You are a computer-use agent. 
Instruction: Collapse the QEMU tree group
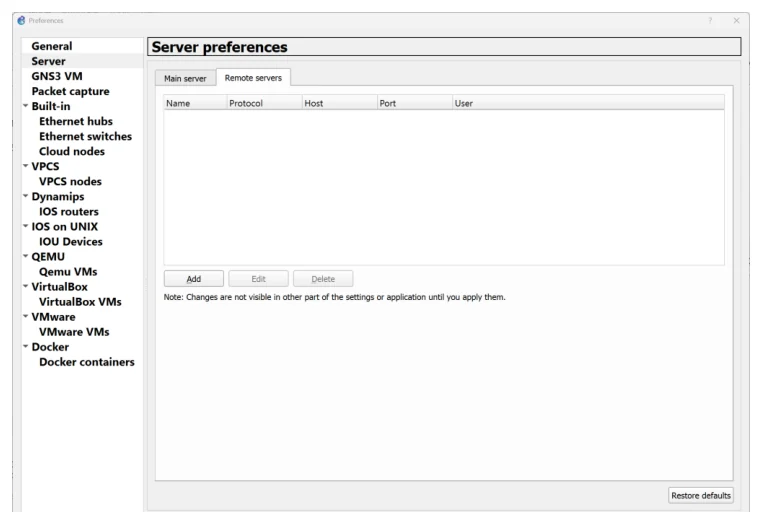[25, 256]
